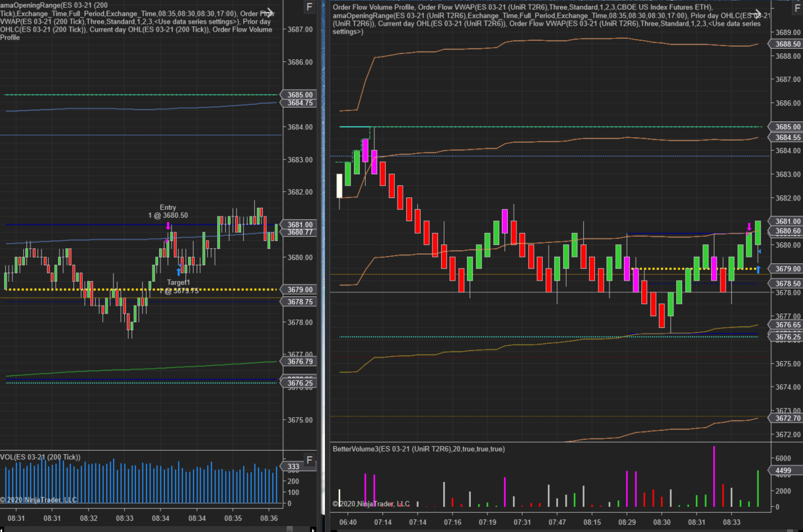Image resolution: width=803 pixels, height=532 pixels.
Task: Select the magenta Entry arrow on left chart
Action: tap(168, 226)
